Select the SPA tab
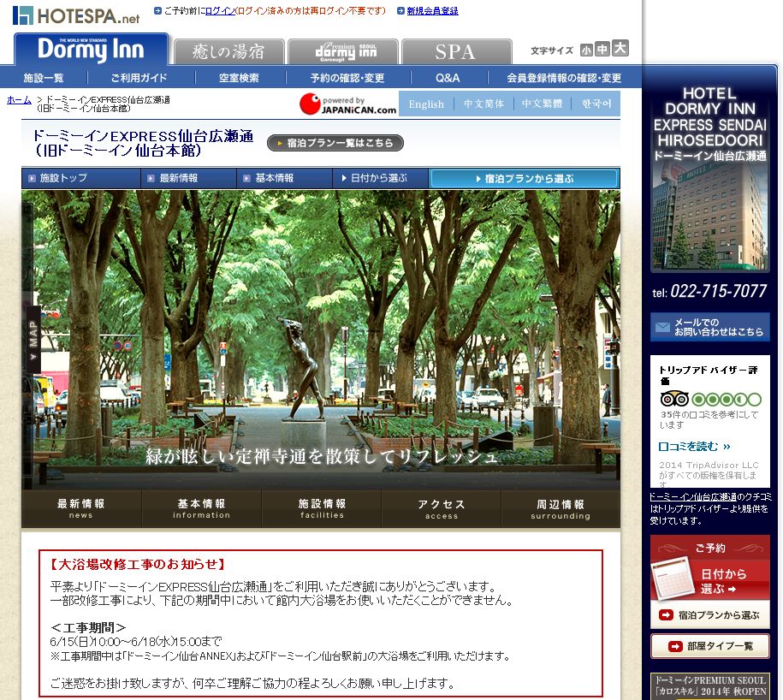 point(456,51)
